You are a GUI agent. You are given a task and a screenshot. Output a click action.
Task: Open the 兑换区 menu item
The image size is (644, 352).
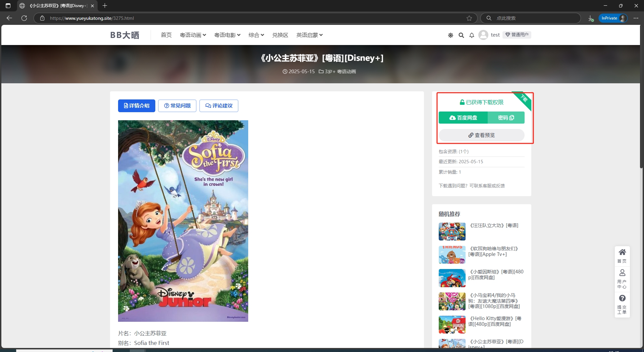(x=280, y=35)
